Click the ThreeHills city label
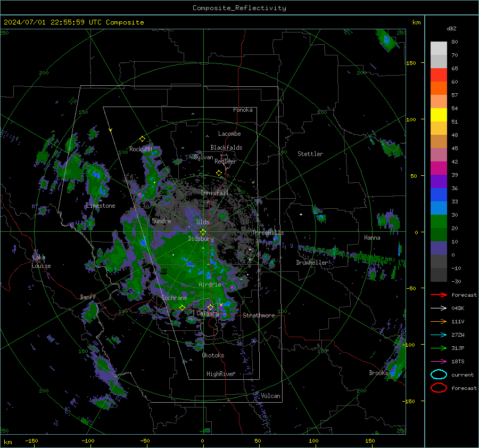479x448 pixels. tap(268, 233)
